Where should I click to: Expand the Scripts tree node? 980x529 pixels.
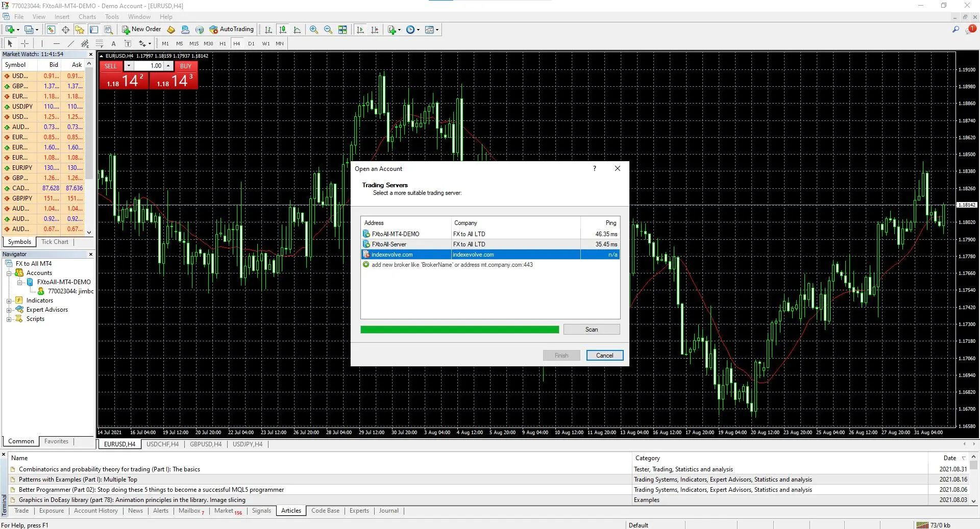pyautogui.click(x=9, y=319)
